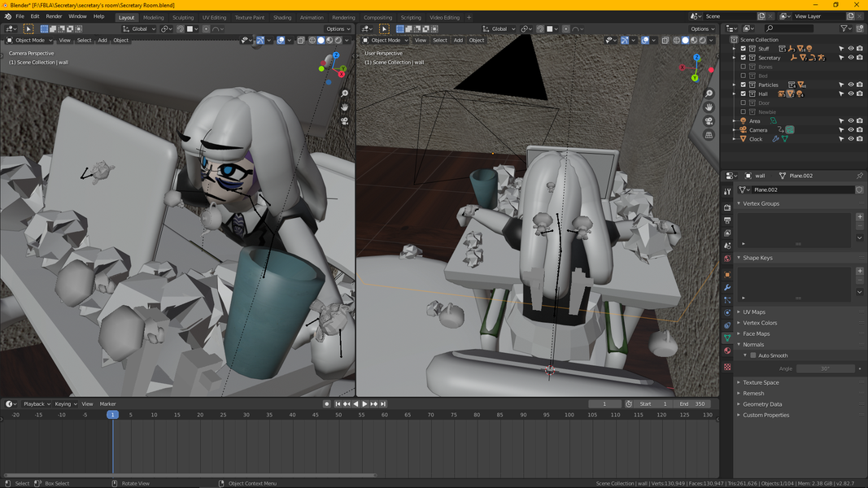
Task: Open the Render properties tab icon
Action: (727, 207)
